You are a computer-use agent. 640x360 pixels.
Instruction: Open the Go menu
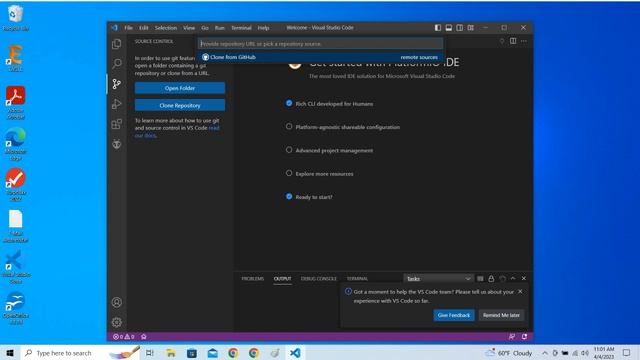click(205, 28)
